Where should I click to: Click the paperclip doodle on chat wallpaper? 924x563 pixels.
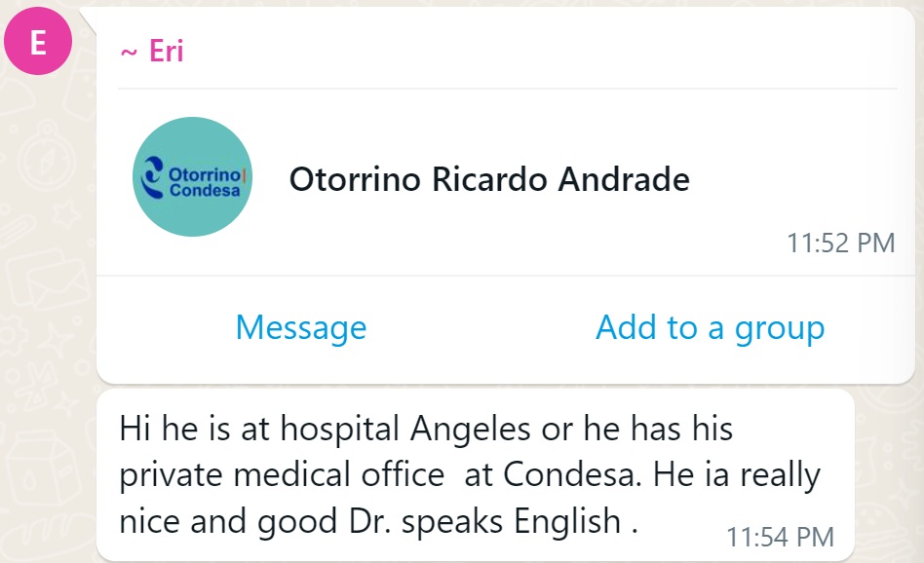click(x=17, y=231)
